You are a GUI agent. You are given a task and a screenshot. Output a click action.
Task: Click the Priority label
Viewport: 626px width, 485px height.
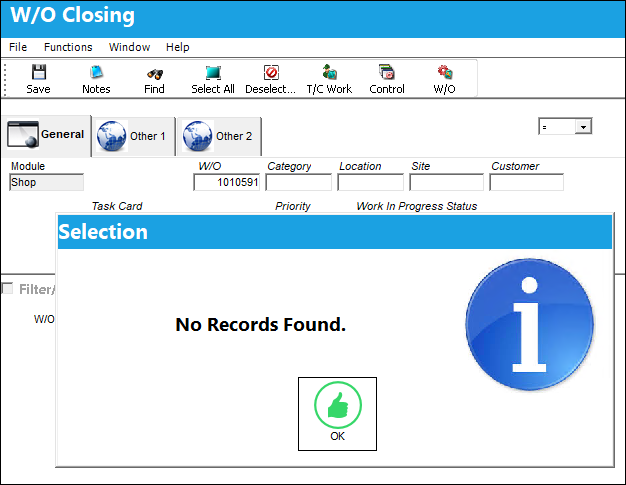[293, 206]
